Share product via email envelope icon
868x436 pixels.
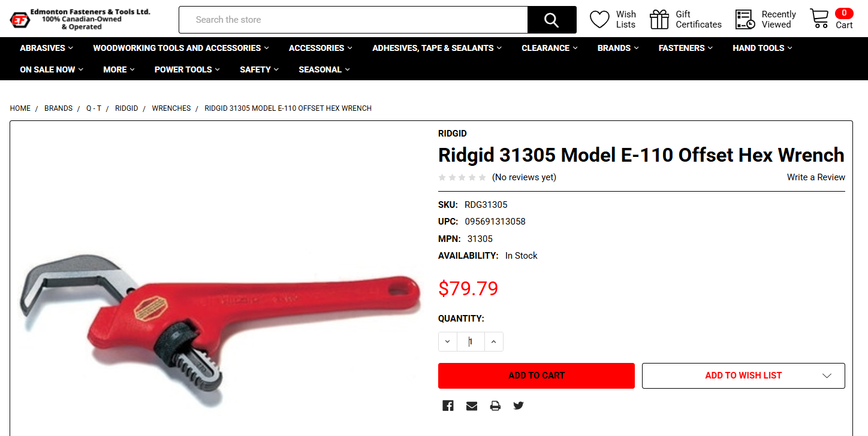pyautogui.click(x=472, y=405)
